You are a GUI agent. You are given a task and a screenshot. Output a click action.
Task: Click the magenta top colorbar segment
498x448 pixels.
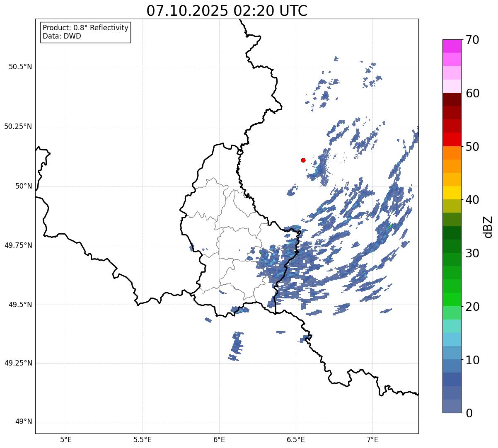(x=452, y=46)
